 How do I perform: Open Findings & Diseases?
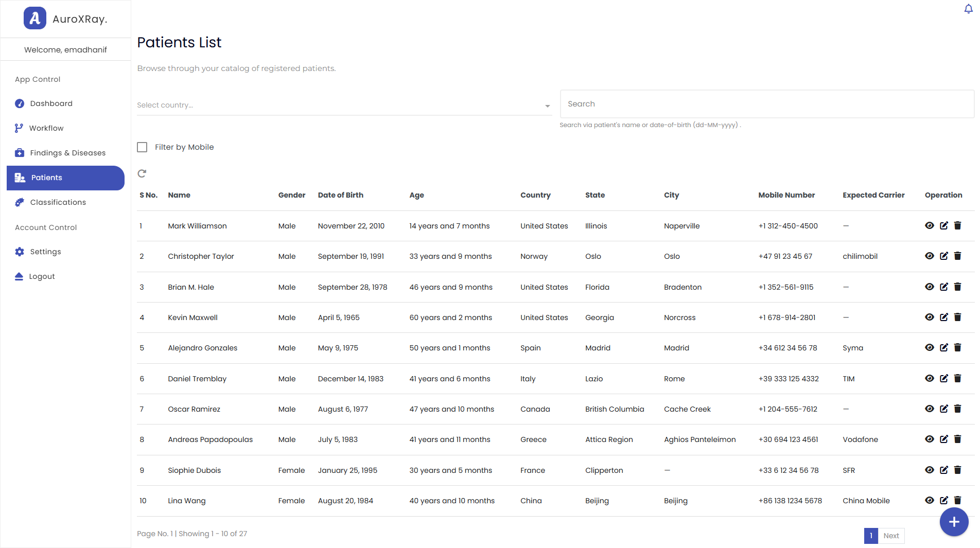click(67, 152)
